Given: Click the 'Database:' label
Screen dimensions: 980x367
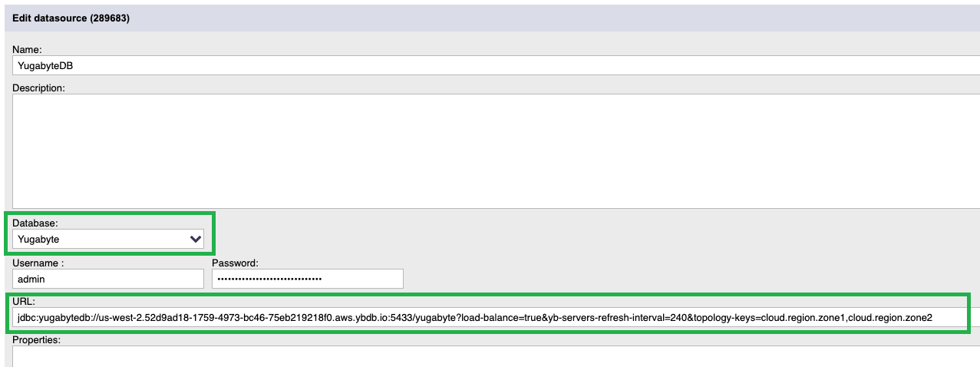Looking at the screenshot, I should (35, 223).
